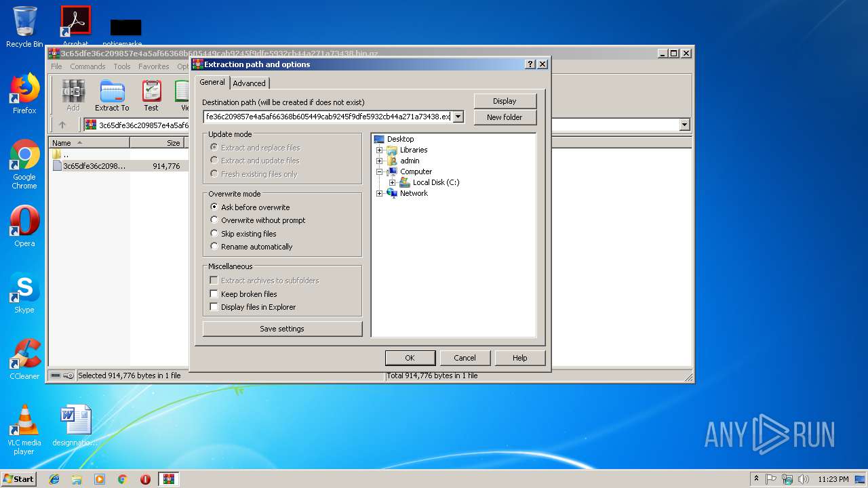Screen dimensions: 868x488
Task: Click the Save settings button
Action: [282, 329]
